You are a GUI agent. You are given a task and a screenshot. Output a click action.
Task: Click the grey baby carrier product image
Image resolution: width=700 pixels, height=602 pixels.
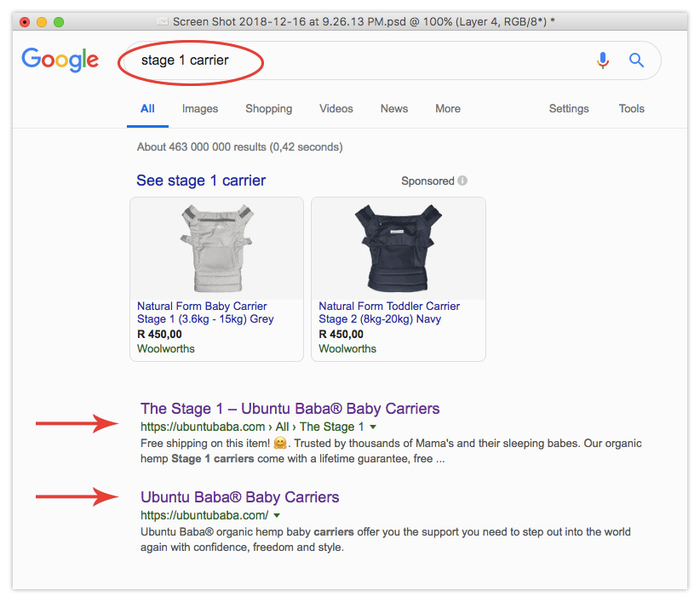pyautogui.click(x=216, y=249)
